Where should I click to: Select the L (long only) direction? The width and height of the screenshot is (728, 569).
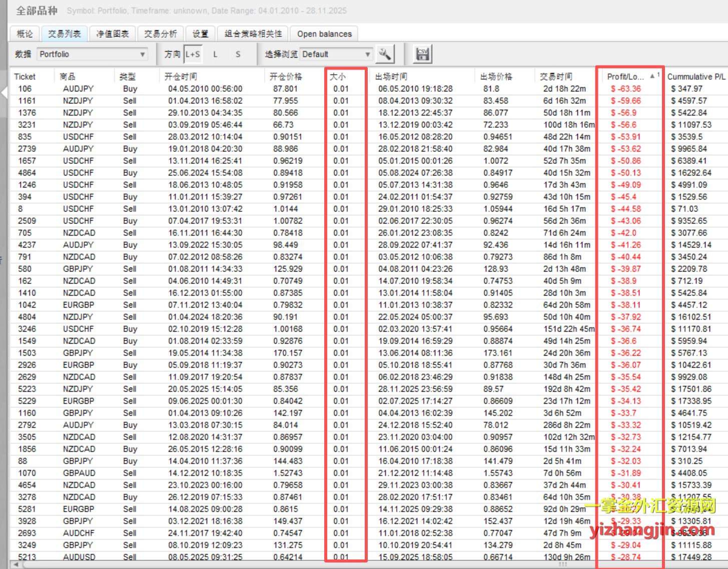pos(215,54)
